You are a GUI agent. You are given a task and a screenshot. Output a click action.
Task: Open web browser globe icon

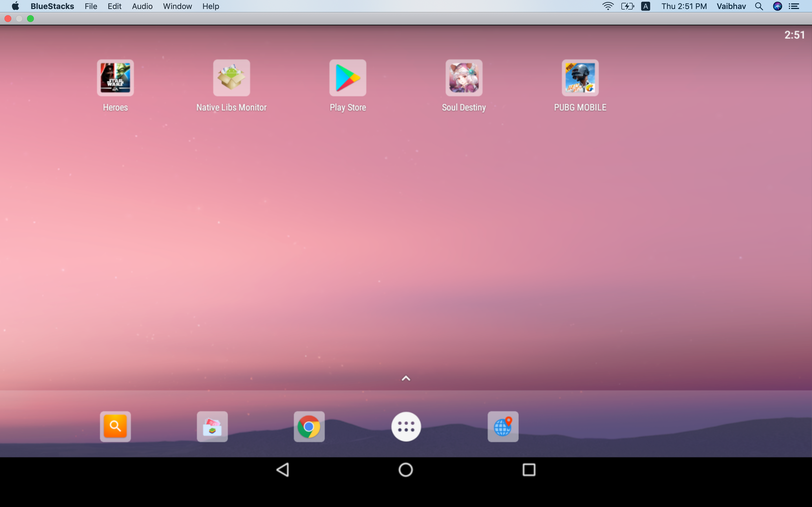[502, 426]
